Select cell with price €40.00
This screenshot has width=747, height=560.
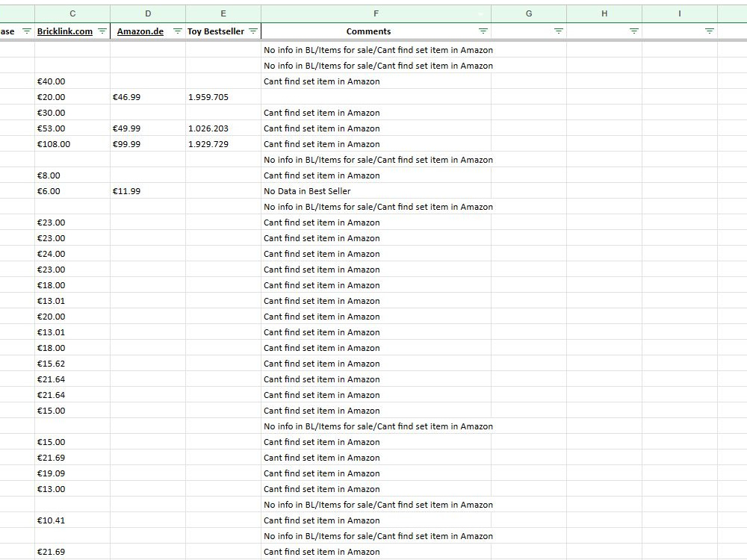click(x=72, y=81)
